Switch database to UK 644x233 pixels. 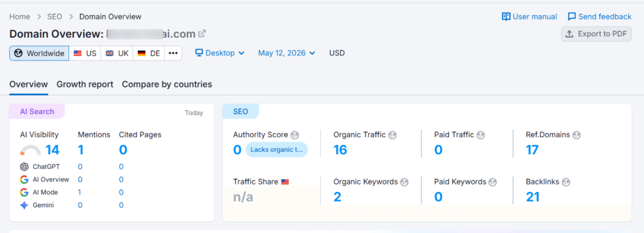tap(117, 54)
